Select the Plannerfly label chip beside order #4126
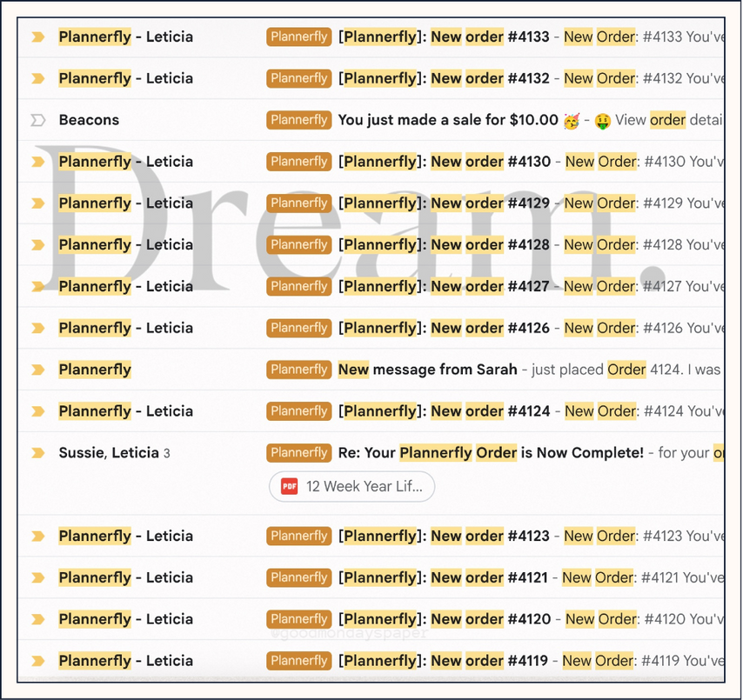Screen dimensions: 743x700 299,328
